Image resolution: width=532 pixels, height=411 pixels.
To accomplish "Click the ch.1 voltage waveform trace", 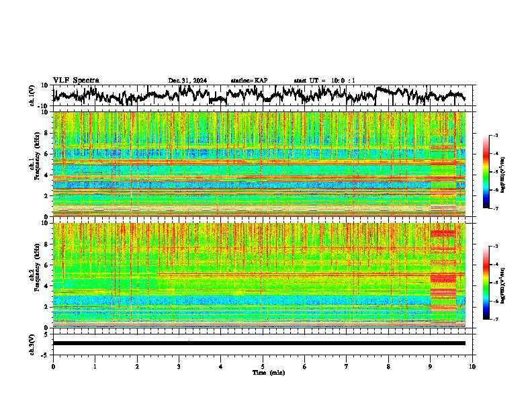I will 259,95.
